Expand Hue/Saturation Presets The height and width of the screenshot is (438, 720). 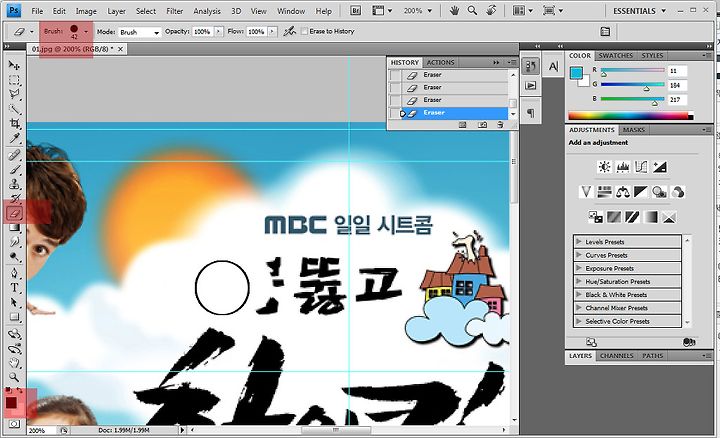click(x=579, y=281)
